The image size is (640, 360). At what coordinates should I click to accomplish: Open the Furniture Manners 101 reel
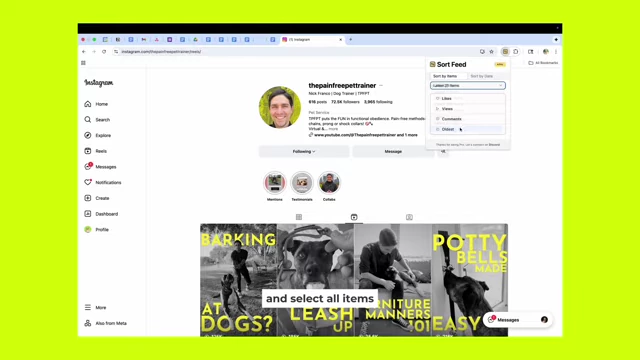click(393, 280)
